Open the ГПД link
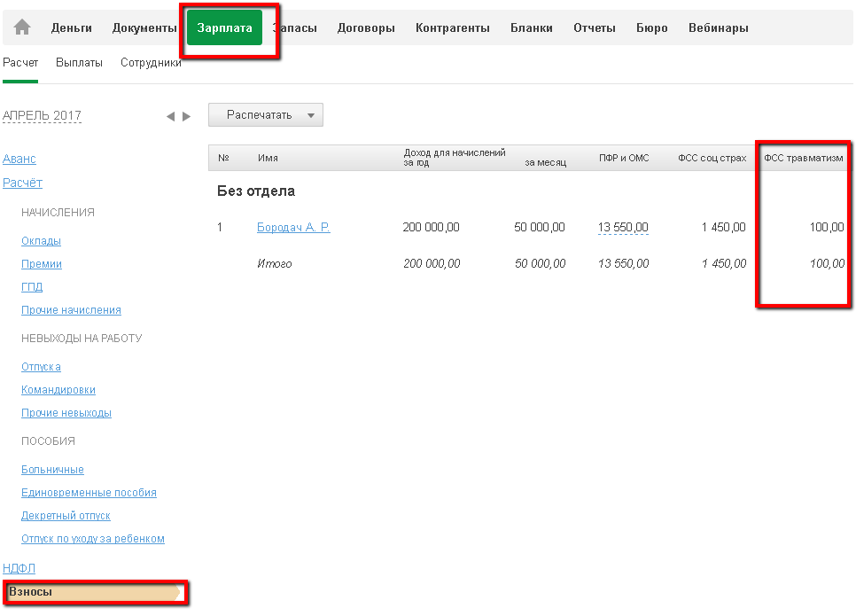Screen dimensions: 856x616 [x=32, y=286]
